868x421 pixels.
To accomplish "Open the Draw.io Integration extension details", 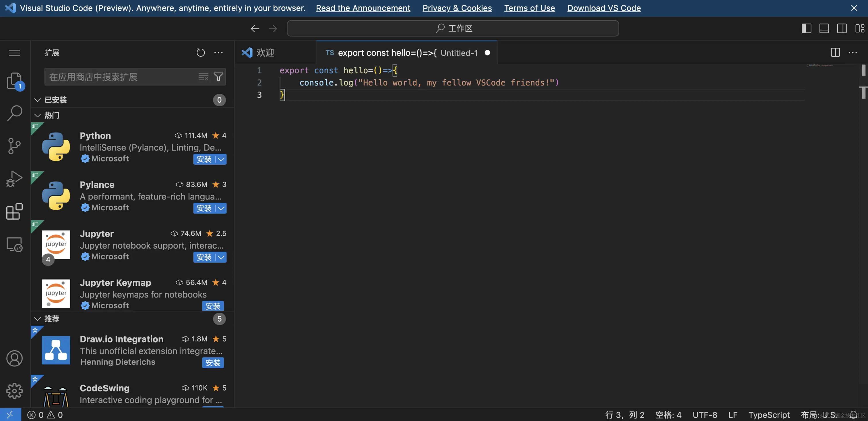I will [132, 351].
